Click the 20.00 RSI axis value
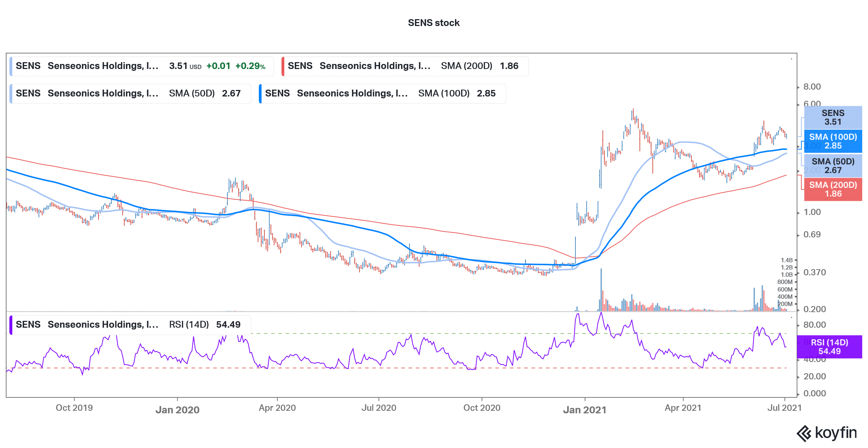This screenshot has width=868, height=448. pos(814,376)
